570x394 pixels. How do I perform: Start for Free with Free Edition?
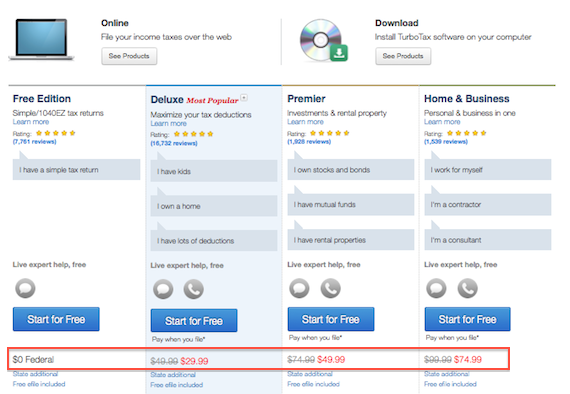(56, 319)
